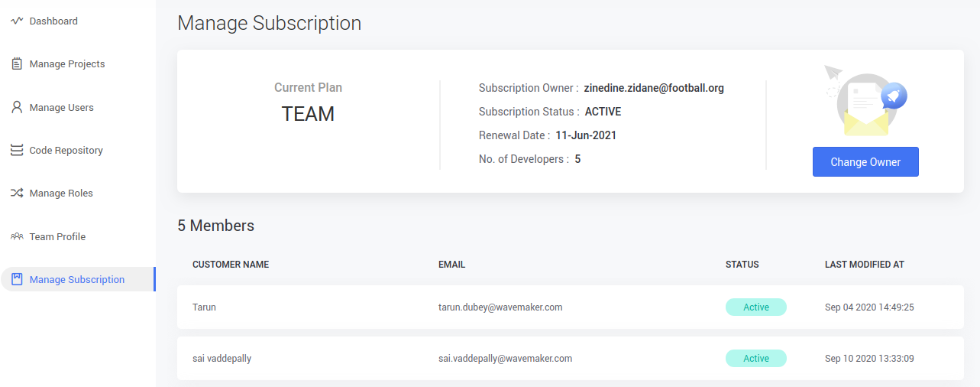Click the Status column header
The width and height of the screenshot is (980, 387).
pyautogui.click(x=742, y=265)
